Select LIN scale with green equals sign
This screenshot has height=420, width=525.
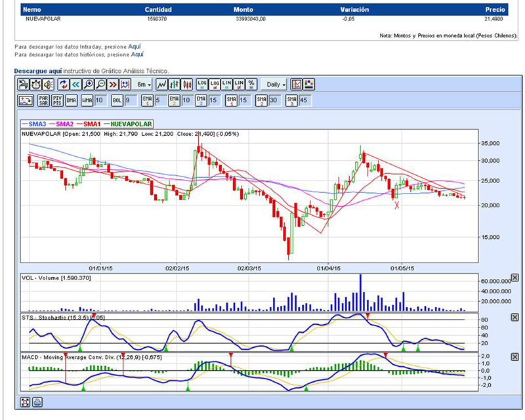coord(226,85)
